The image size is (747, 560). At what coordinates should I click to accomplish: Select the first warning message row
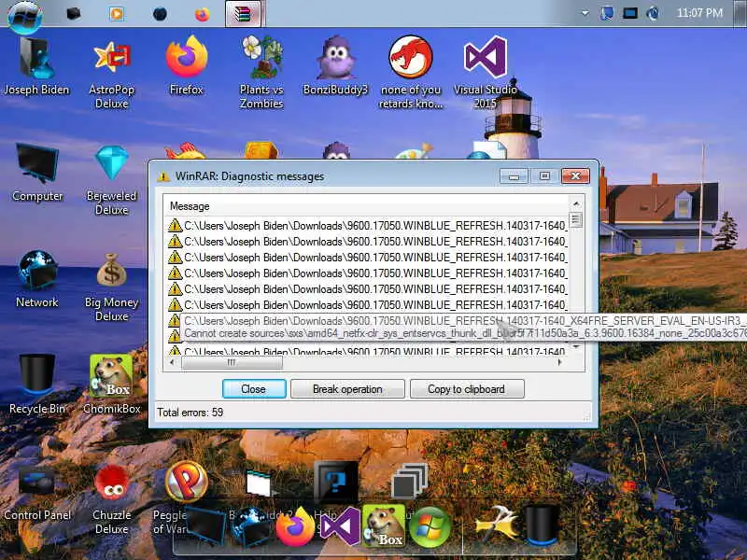pyautogui.click(x=366, y=226)
